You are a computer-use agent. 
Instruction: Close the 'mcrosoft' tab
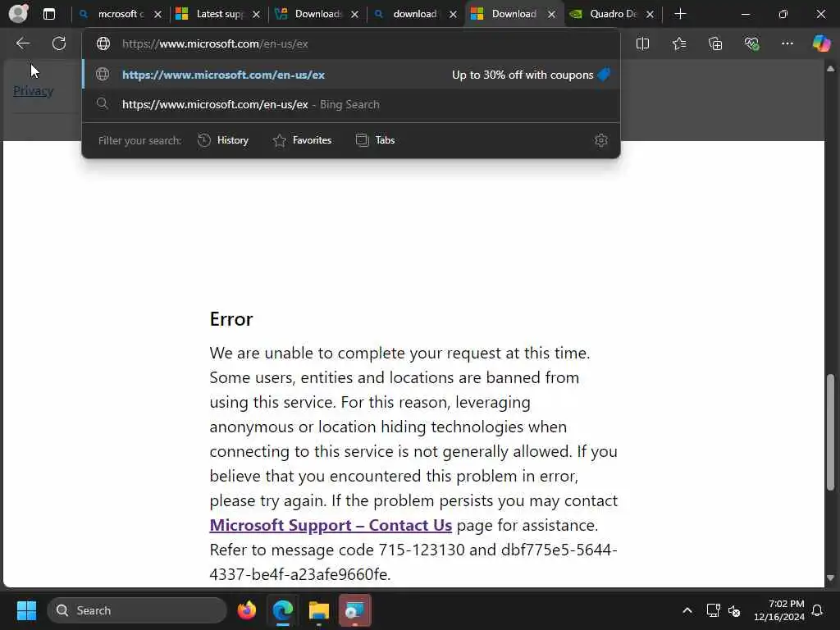(x=157, y=15)
